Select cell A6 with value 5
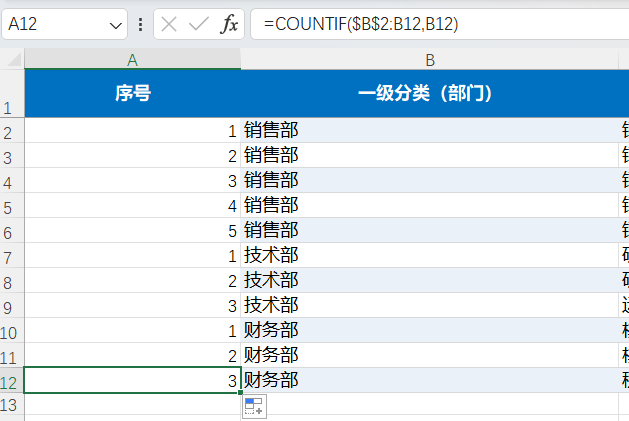The image size is (629, 421). (132, 230)
